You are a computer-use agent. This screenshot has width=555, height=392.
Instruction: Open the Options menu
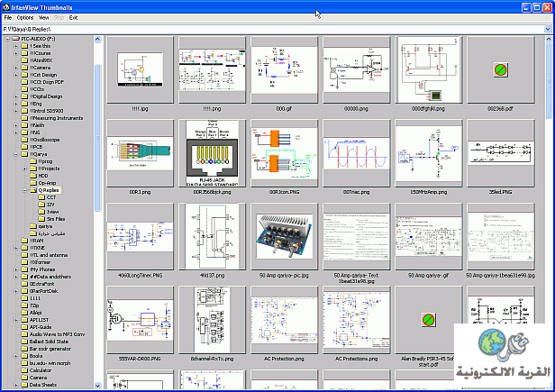(25, 18)
